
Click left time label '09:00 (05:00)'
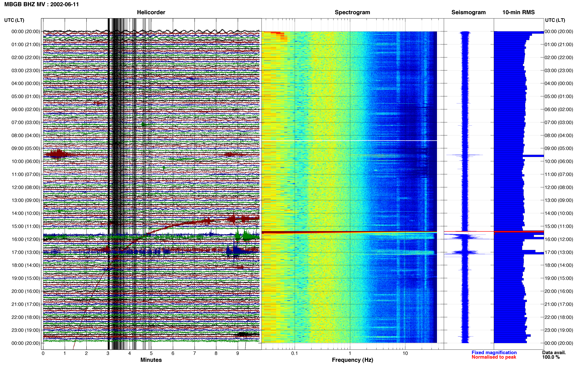[x=26, y=148]
